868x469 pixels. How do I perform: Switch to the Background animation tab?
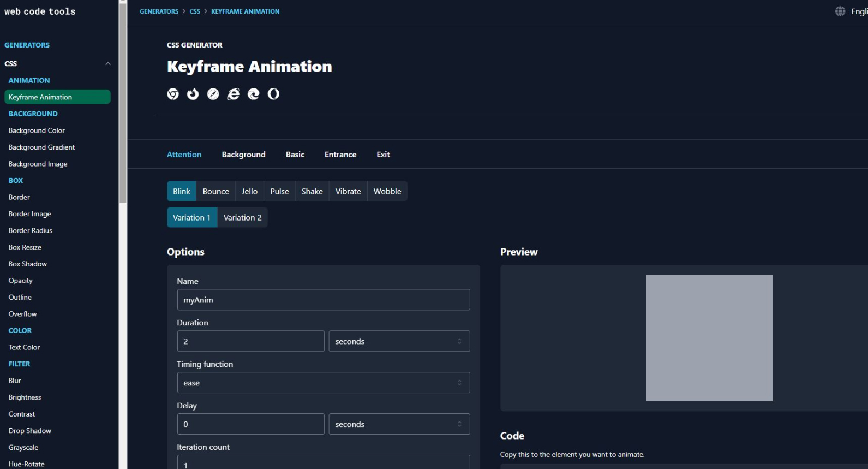(243, 155)
